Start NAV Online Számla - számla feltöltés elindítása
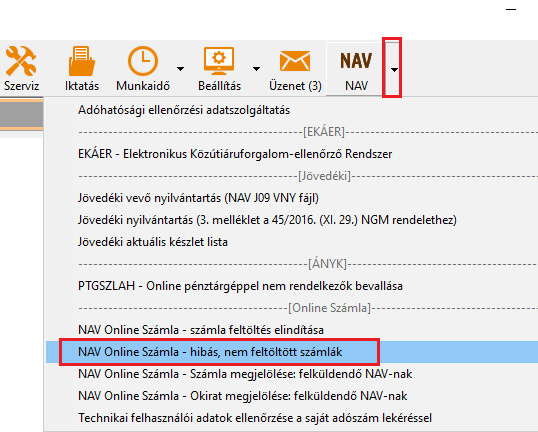This screenshot has height=432, width=538. click(201, 330)
